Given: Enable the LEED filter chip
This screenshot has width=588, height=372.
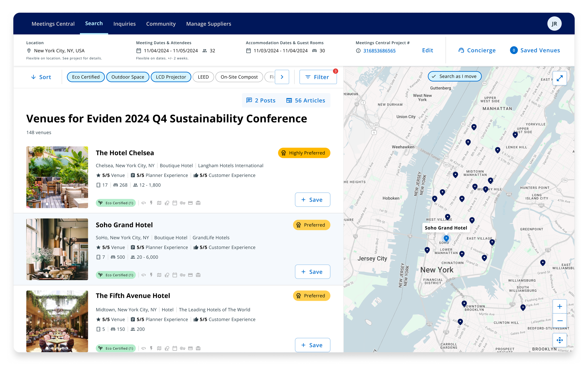Looking at the screenshot, I should click(203, 77).
